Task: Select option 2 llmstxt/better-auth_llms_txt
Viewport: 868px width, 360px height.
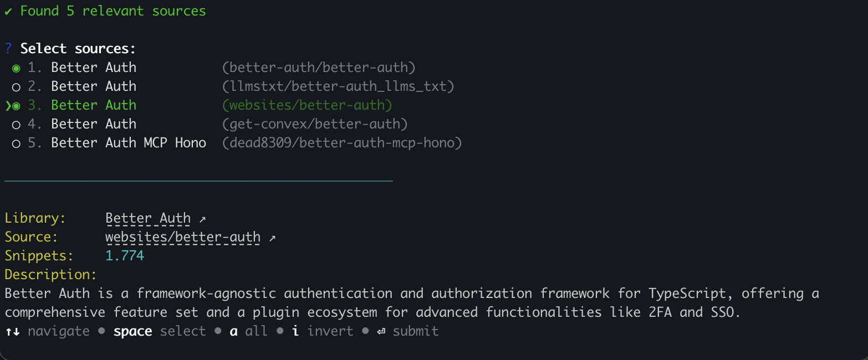Action: [16, 86]
